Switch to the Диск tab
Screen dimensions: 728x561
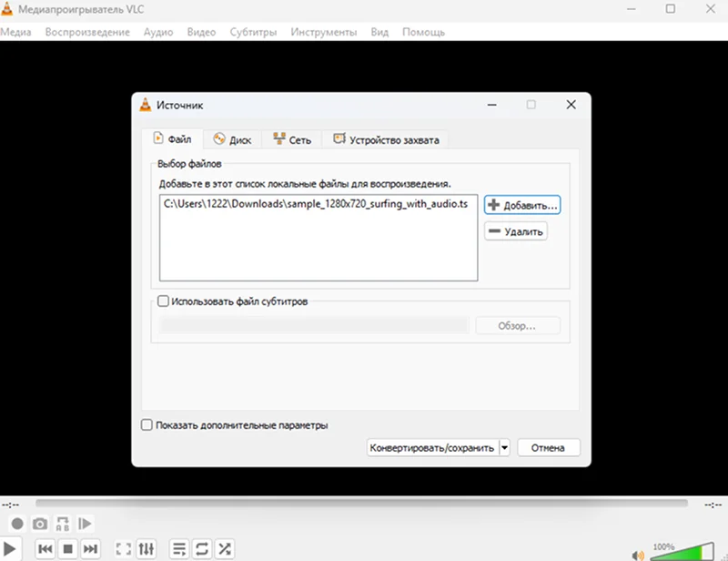click(x=232, y=139)
